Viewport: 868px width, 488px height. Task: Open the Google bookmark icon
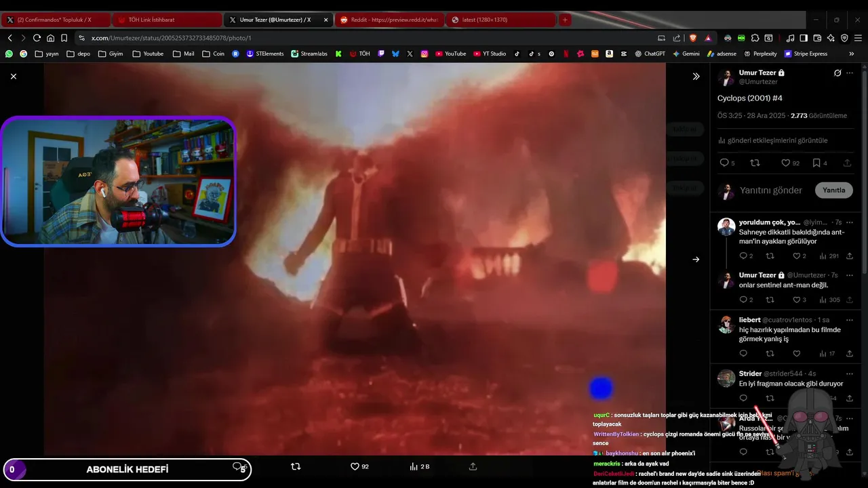pos(24,54)
